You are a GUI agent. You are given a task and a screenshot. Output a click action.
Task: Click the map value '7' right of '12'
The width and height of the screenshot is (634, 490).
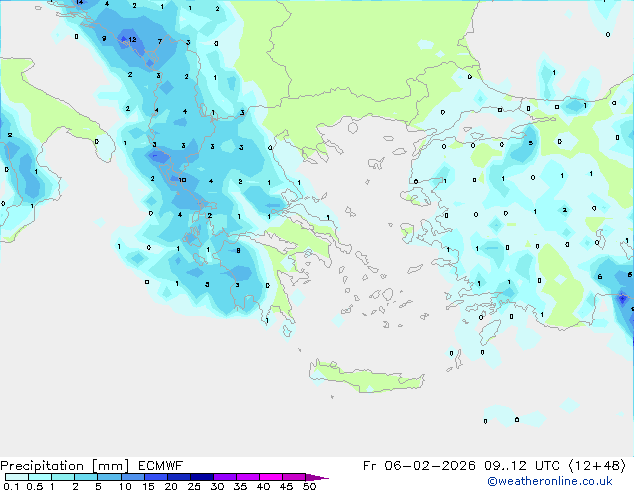(160, 41)
